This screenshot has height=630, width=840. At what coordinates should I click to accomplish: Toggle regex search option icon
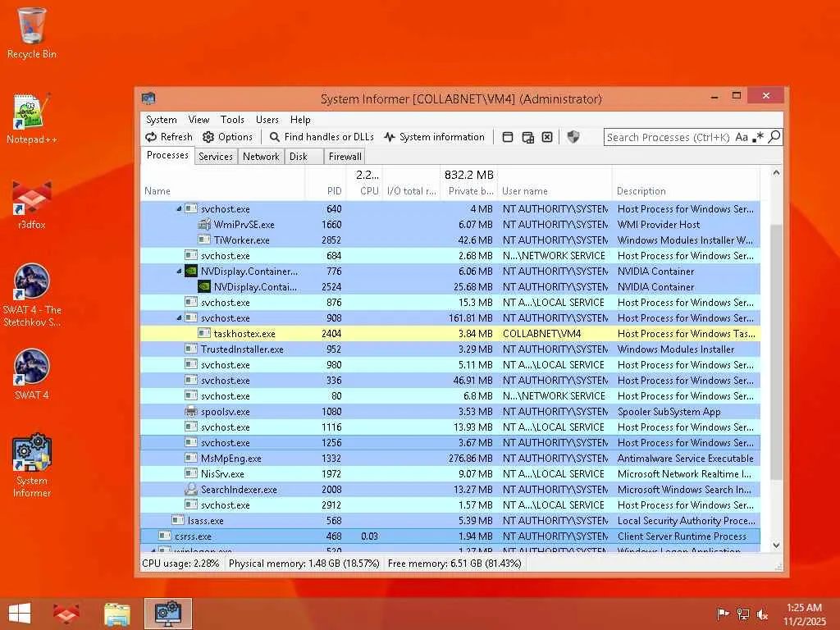(757, 137)
